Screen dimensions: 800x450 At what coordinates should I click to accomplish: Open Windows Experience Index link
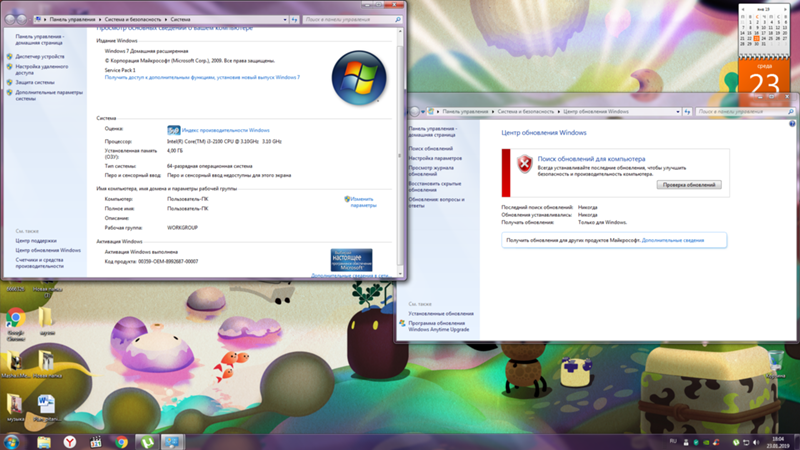point(226,130)
